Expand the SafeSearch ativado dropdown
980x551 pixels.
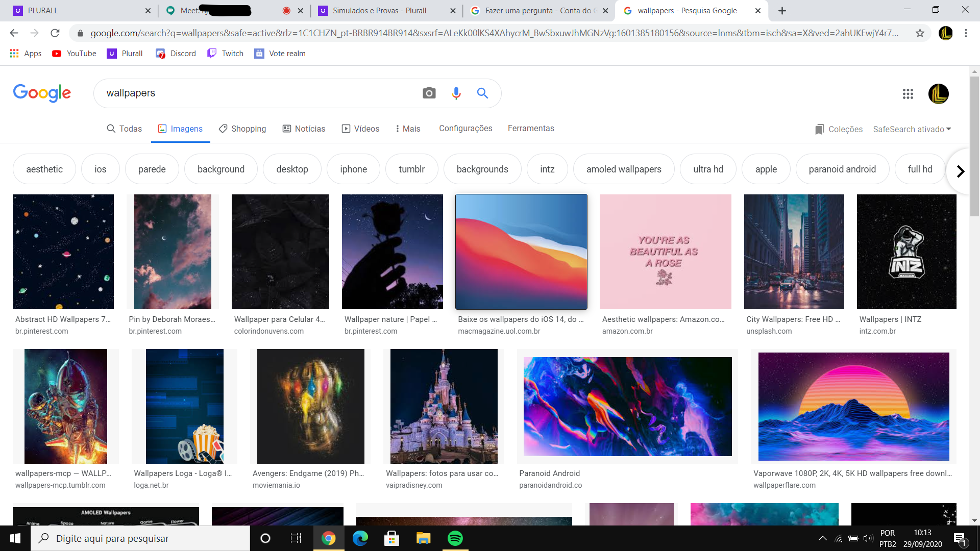pos(912,129)
